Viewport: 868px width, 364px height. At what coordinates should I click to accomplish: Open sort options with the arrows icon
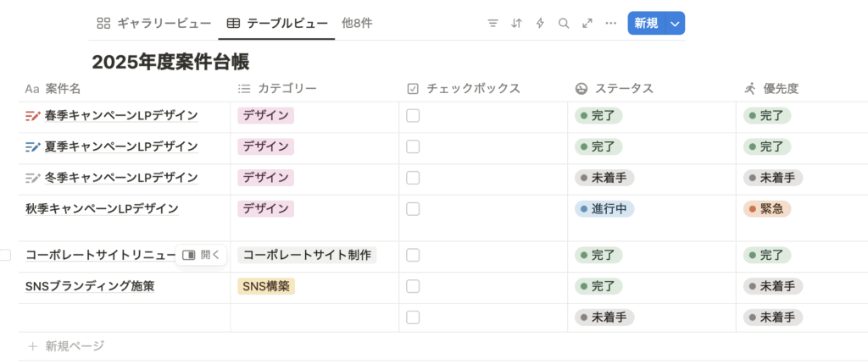click(x=516, y=24)
